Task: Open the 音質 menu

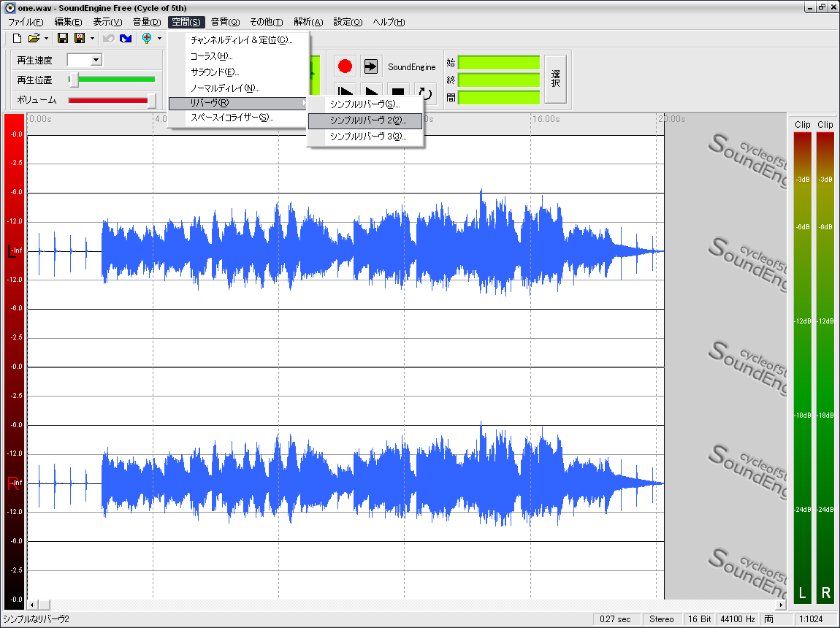Action: click(x=225, y=22)
